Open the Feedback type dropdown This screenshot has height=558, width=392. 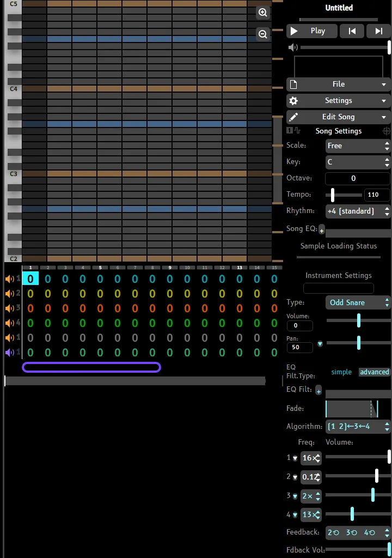click(358, 532)
